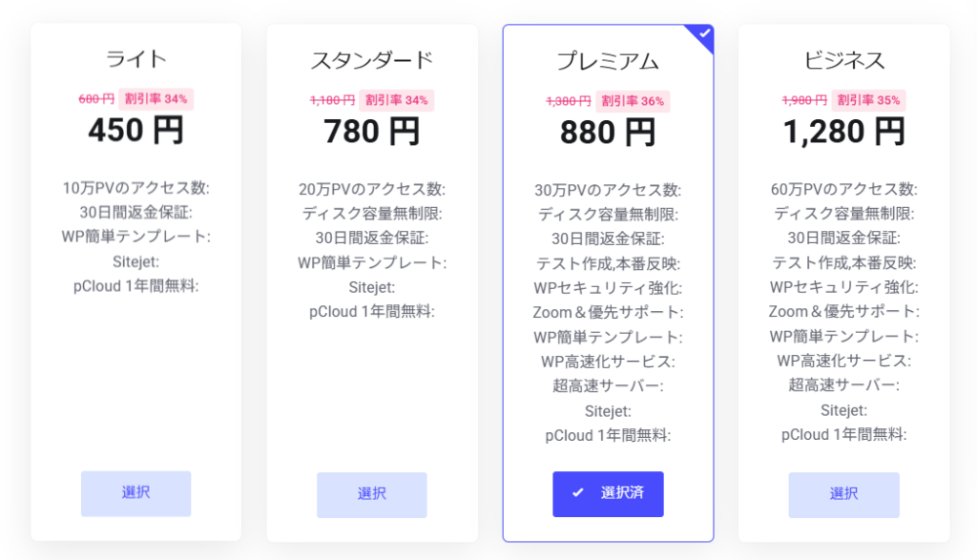Select the ビジネス plan button
Image resolution: width=977 pixels, height=560 pixels.
[x=843, y=494]
